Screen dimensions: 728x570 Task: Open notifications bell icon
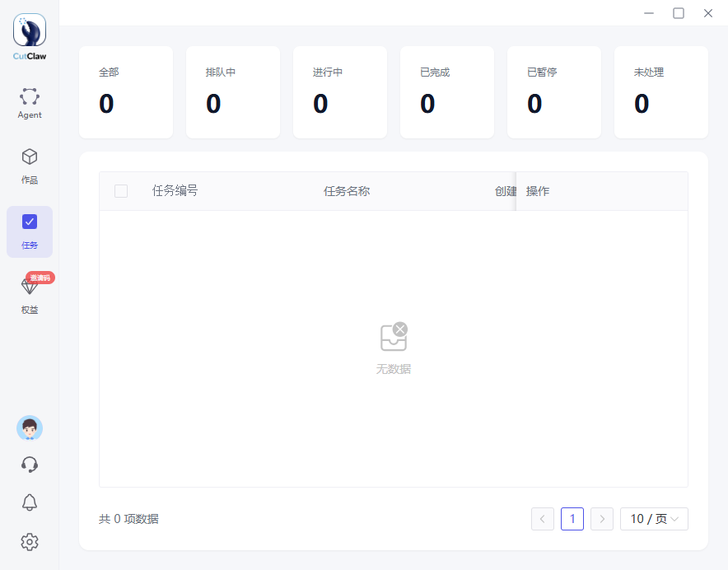tap(30, 502)
